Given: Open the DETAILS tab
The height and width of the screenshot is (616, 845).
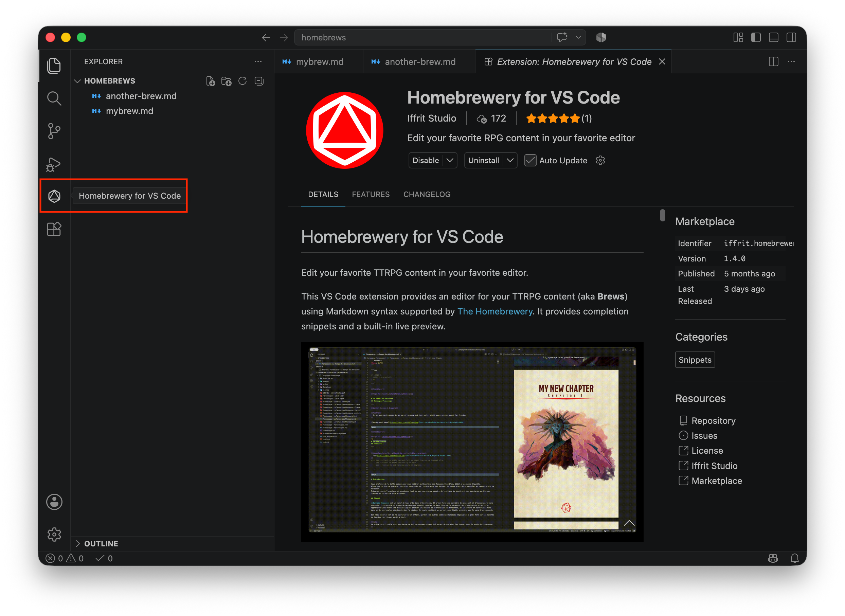Looking at the screenshot, I should [323, 194].
